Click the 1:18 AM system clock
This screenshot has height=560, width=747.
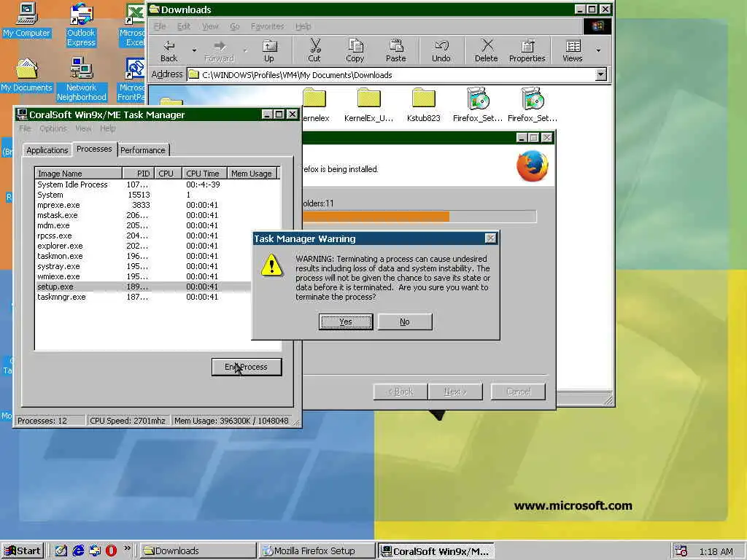pyautogui.click(x=716, y=551)
